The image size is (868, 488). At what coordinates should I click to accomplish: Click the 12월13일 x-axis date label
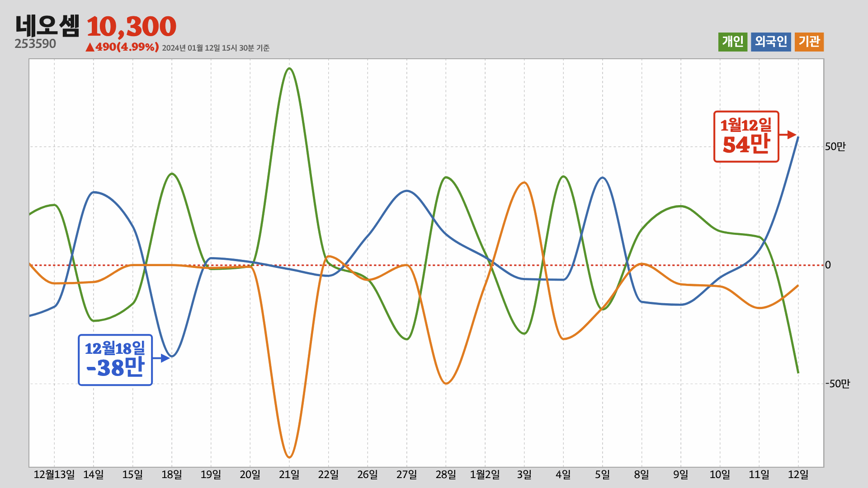pyautogui.click(x=54, y=474)
